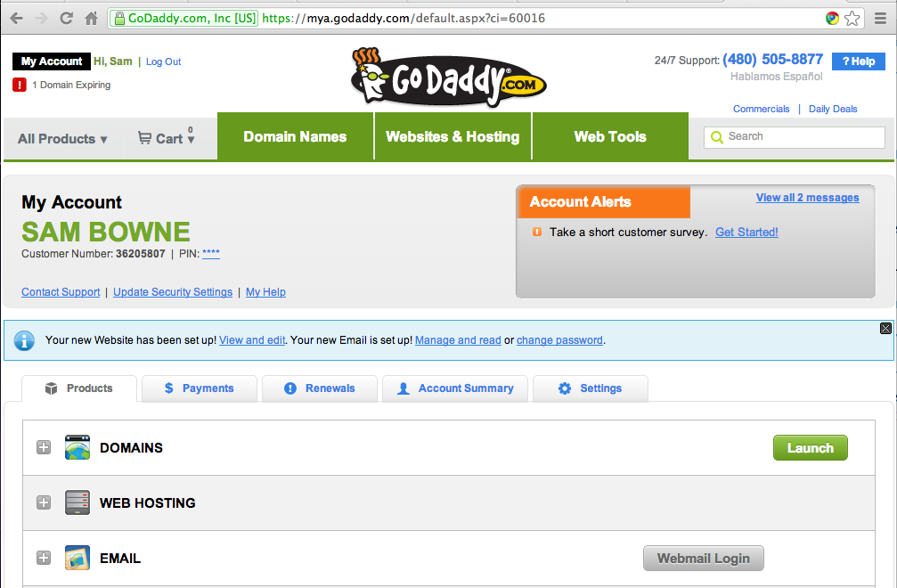Dismiss the website setup notification
The height and width of the screenshot is (588, 897).
(885, 328)
